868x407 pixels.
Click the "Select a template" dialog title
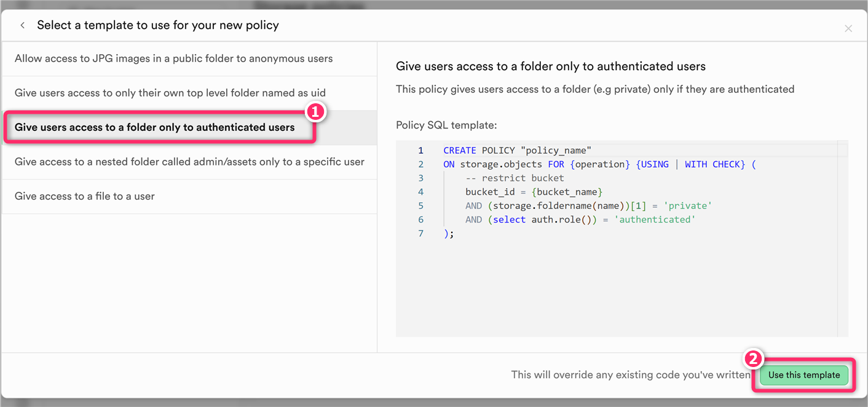point(158,25)
